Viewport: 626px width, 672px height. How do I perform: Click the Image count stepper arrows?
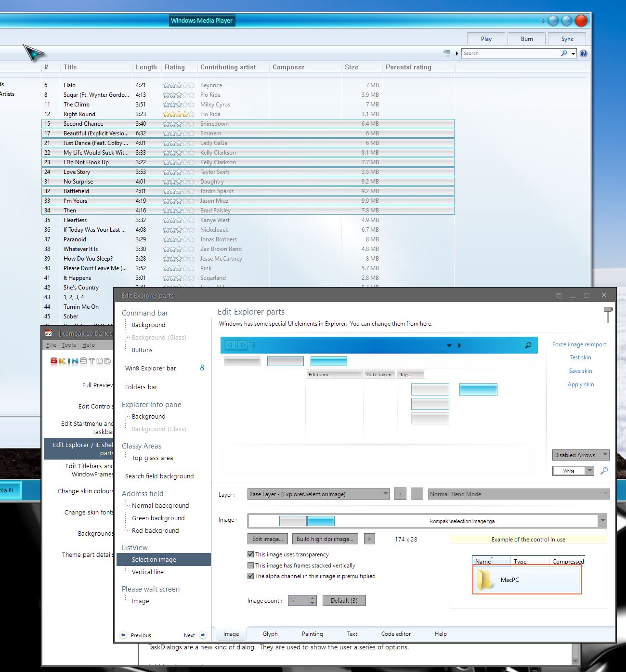[x=313, y=600]
